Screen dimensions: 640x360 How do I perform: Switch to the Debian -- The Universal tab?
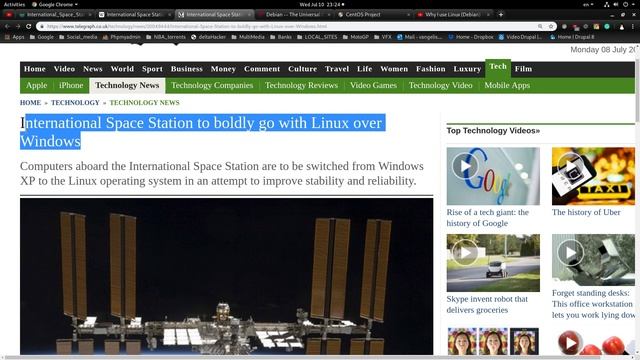[293, 14]
